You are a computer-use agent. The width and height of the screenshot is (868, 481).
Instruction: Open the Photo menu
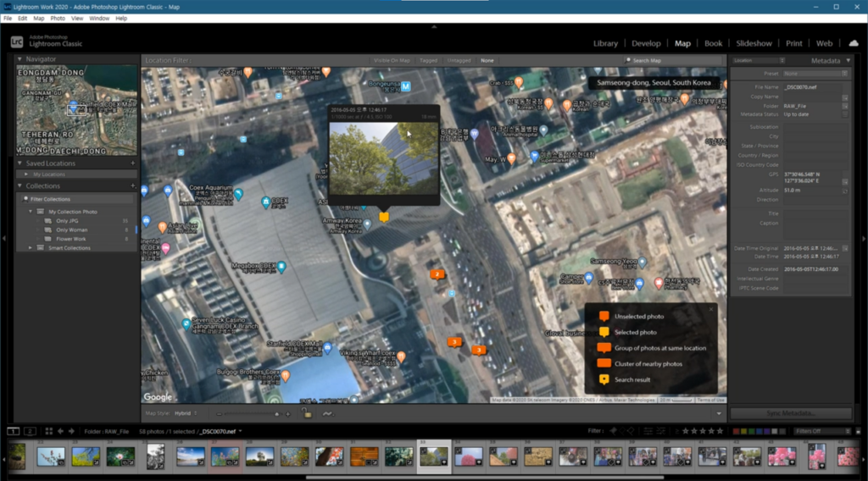coord(58,19)
